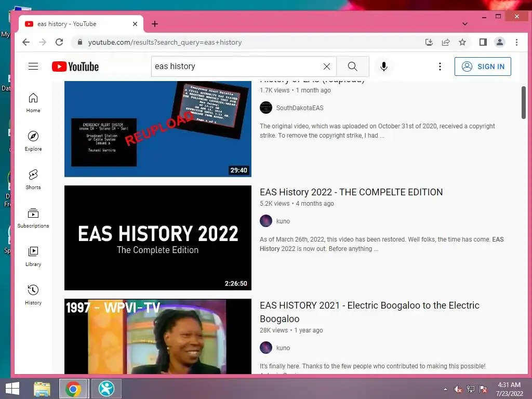Click SouthDakotaEAS channel avatar

[266, 108]
